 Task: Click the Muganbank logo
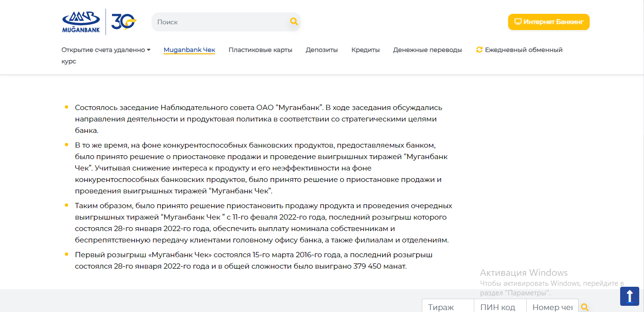[x=81, y=22]
